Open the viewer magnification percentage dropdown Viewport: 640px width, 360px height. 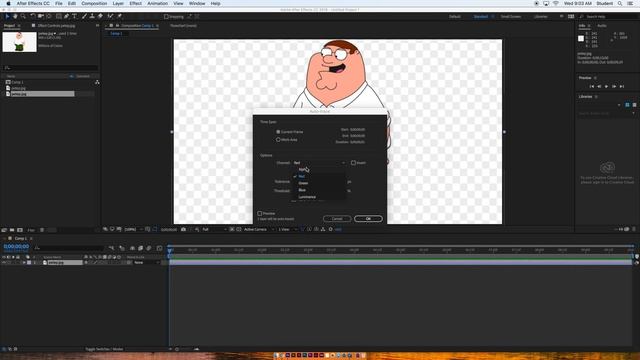click(x=133, y=229)
